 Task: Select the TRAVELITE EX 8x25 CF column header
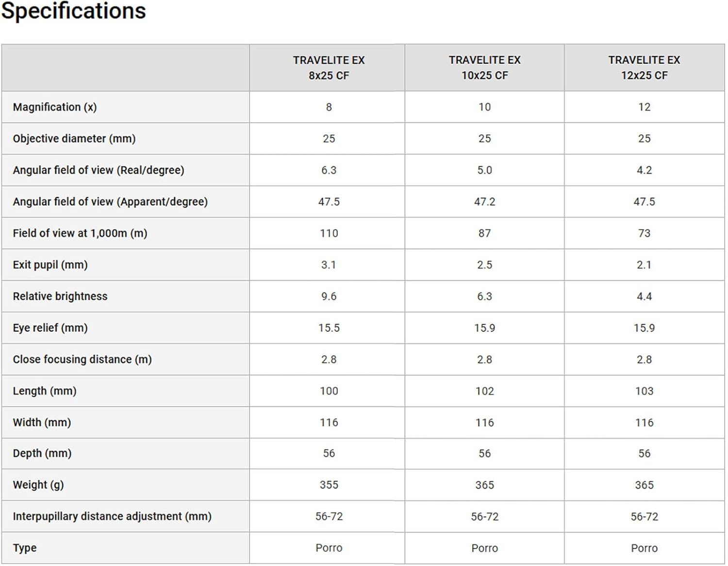coord(329,67)
